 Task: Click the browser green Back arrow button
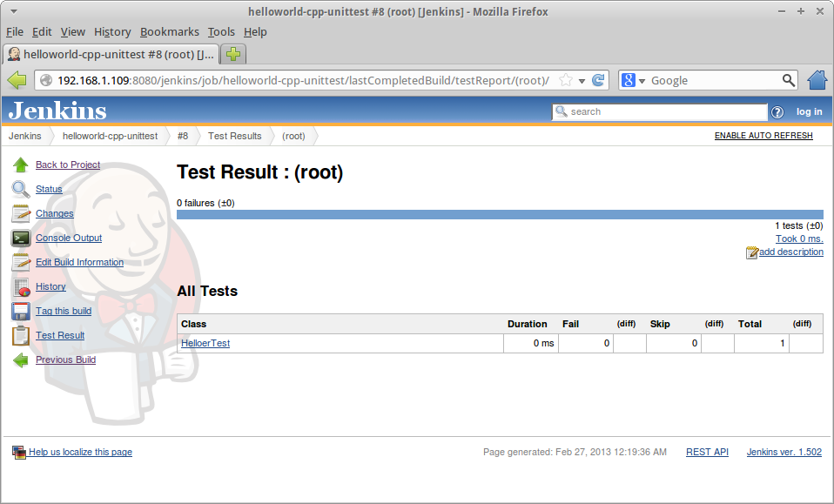[x=17, y=80]
